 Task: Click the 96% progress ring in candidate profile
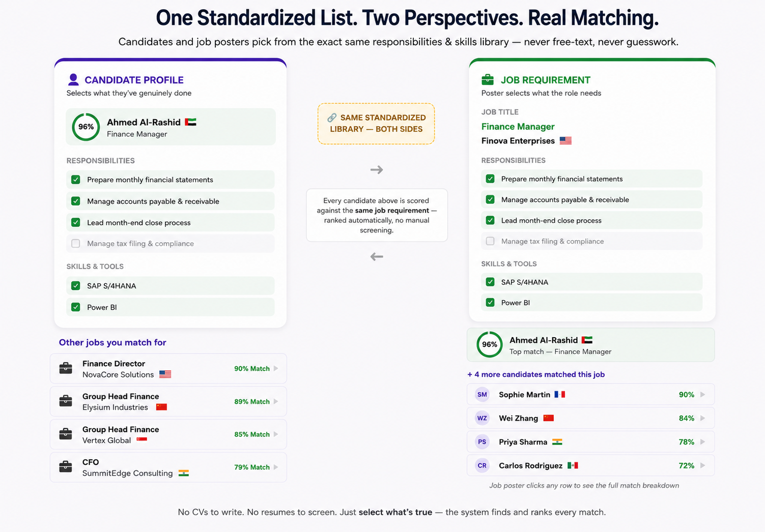(x=86, y=127)
